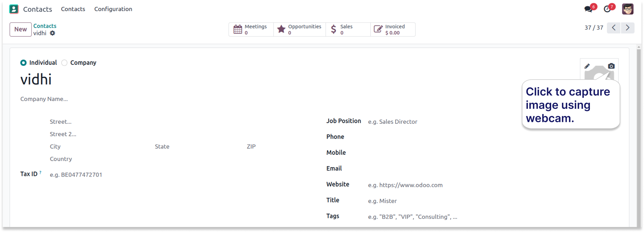Image resolution: width=644 pixels, height=232 pixels.
Task: Open Meetings calendar smart button
Action: point(251,29)
